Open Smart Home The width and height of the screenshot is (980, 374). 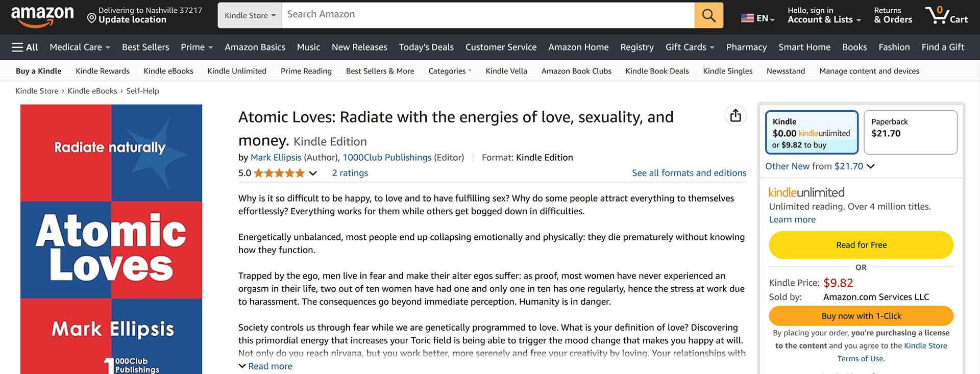click(x=804, y=47)
